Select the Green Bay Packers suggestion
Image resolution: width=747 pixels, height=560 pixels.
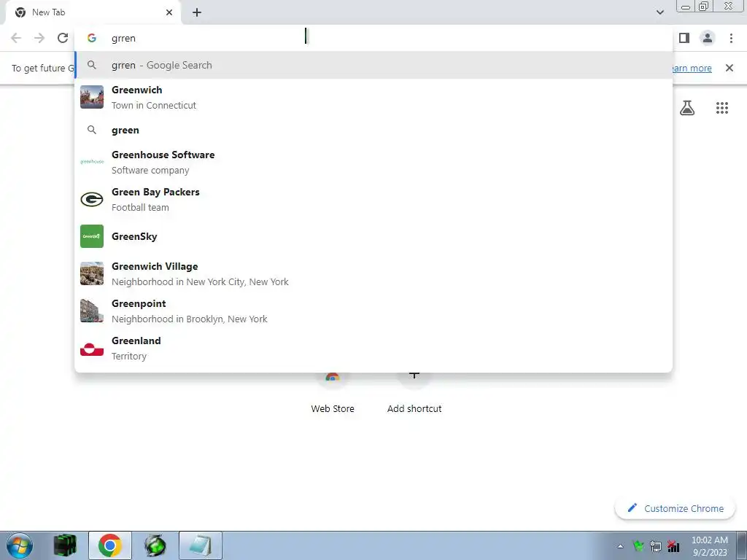coord(374,199)
